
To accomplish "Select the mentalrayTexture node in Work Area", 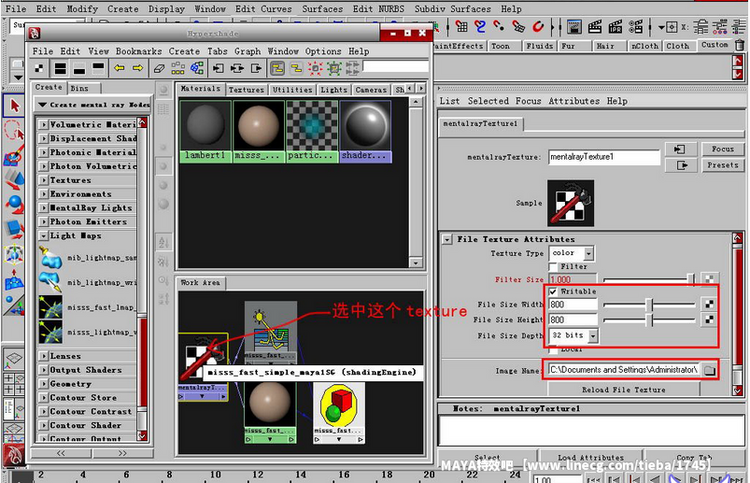I will pyautogui.click(x=203, y=367).
